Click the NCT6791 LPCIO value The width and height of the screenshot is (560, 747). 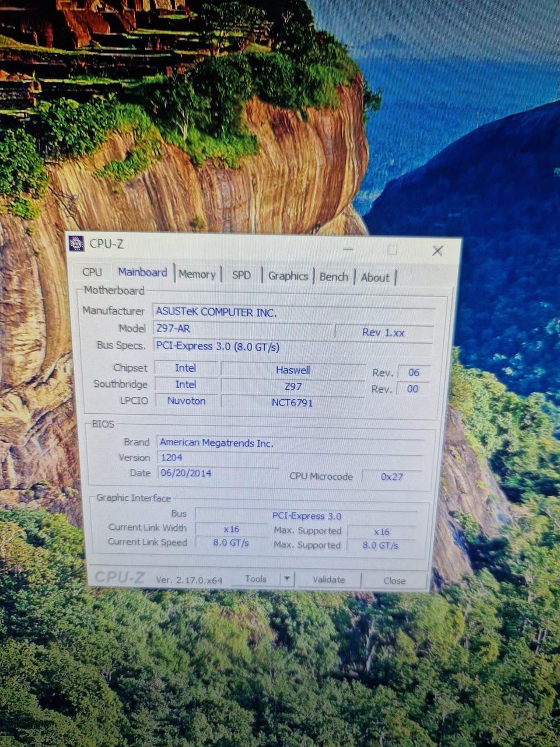click(x=292, y=403)
